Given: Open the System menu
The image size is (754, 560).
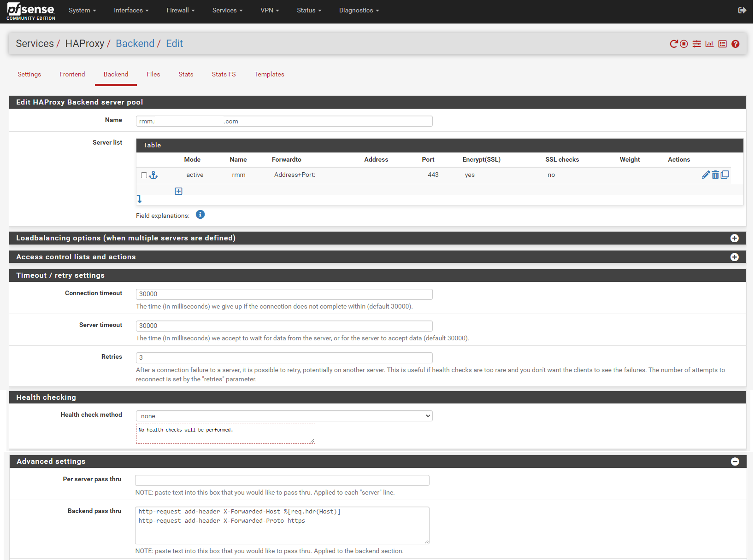Looking at the screenshot, I should (x=82, y=10).
